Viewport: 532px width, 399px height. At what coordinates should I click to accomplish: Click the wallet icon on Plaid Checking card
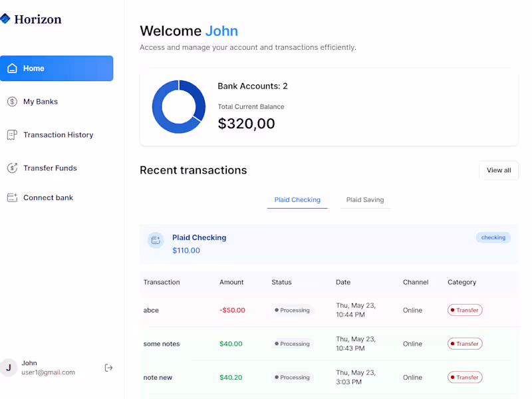[155, 240]
